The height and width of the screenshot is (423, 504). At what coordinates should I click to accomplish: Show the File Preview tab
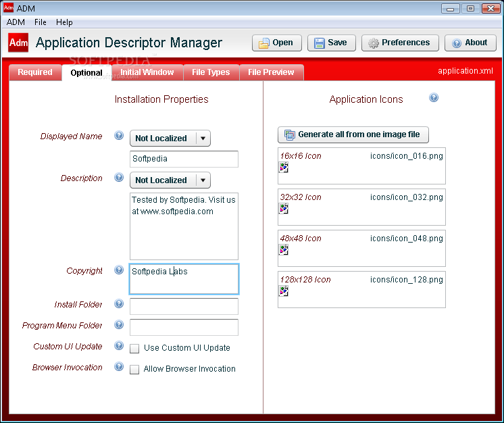(x=271, y=72)
